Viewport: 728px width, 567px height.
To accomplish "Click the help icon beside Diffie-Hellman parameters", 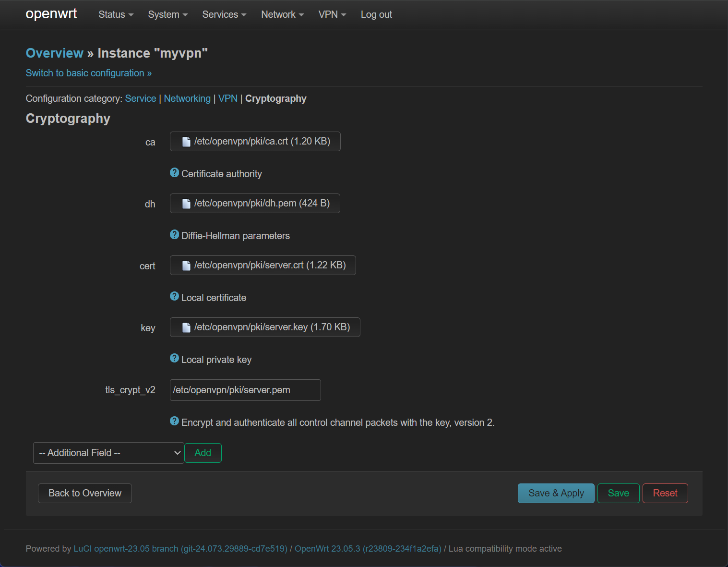I will tap(174, 235).
